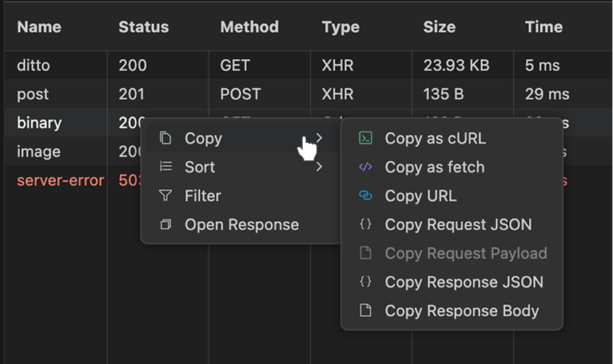Click the Size column header
This screenshot has width=613, height=364.
(x=440, y=27)
